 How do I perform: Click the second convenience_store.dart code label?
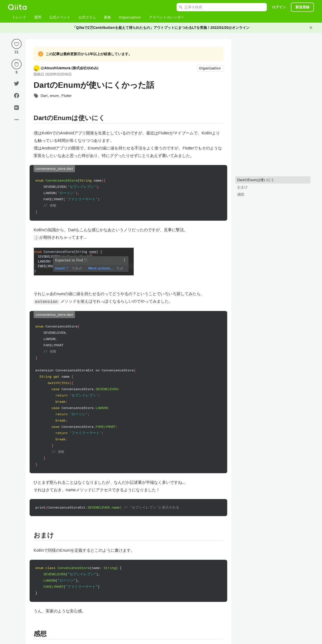pos(54,314)
